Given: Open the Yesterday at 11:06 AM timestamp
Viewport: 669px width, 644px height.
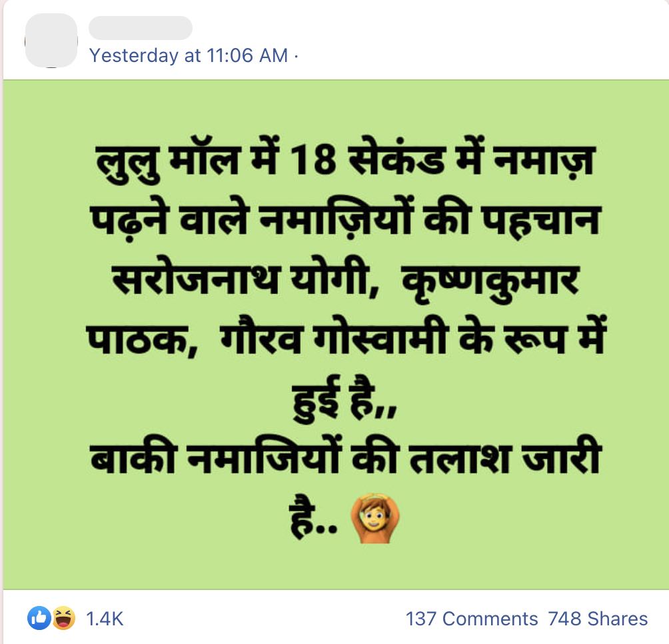Looking at the screenshot, I should 189,55.
